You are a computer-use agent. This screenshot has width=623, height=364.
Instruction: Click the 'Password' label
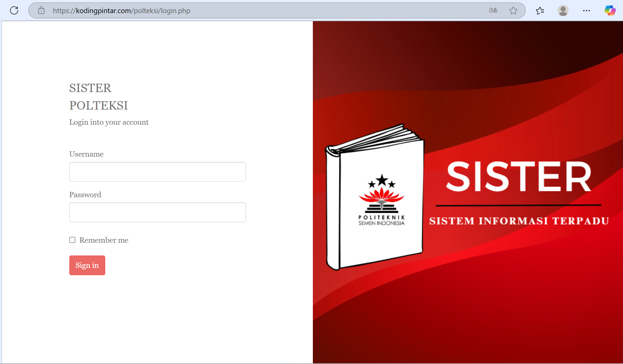point(85,195)
